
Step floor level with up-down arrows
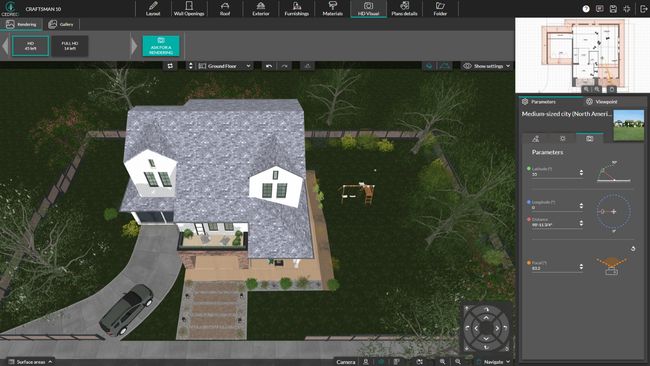[191, 66]
